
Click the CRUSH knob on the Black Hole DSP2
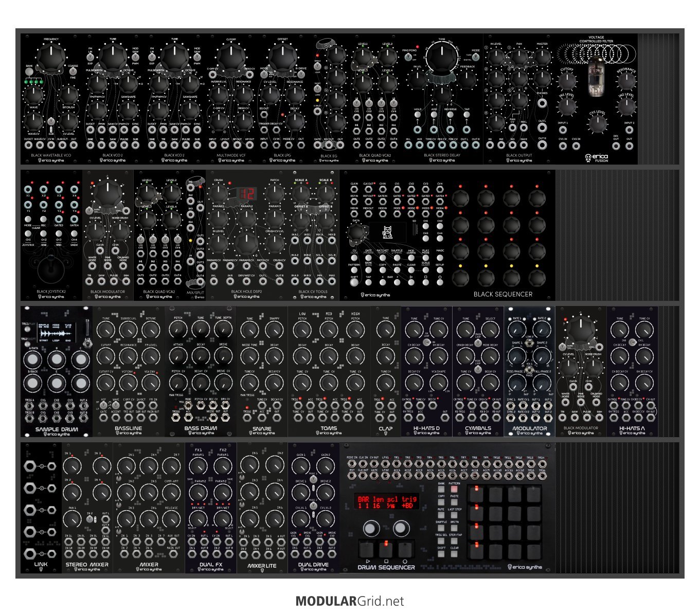(x=219, y=192)
